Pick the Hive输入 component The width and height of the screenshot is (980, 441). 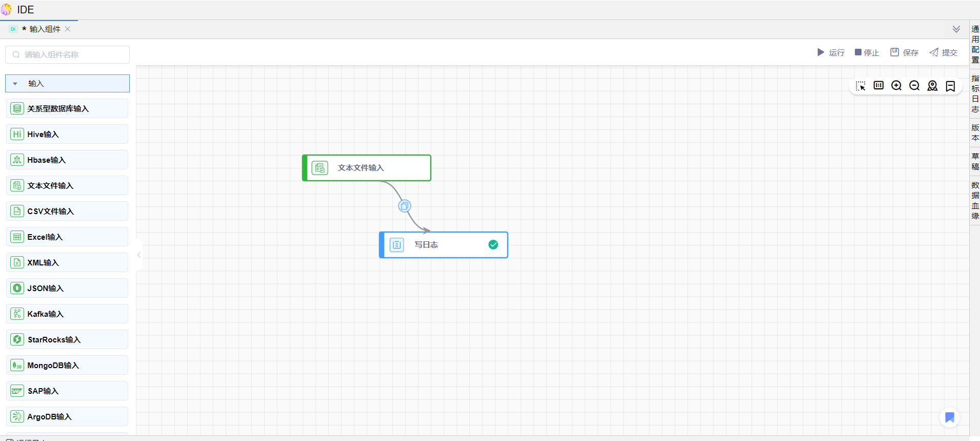(x=67, y=134)
